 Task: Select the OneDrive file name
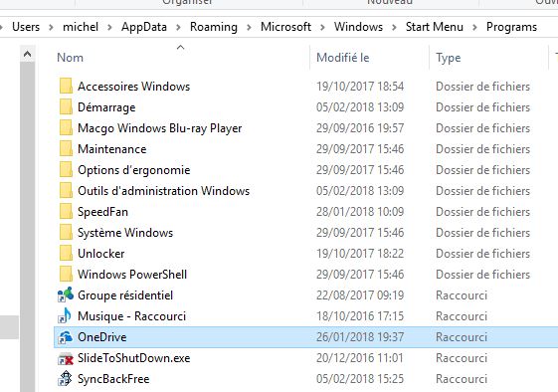(x=102, y=337)
